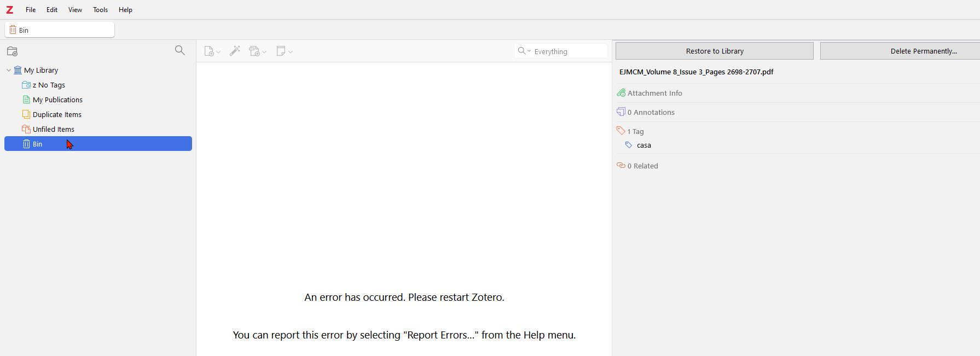This screenshot has height=356, width=980.
Task: Click the trash icon on the Bin tab
Action: 13,30
